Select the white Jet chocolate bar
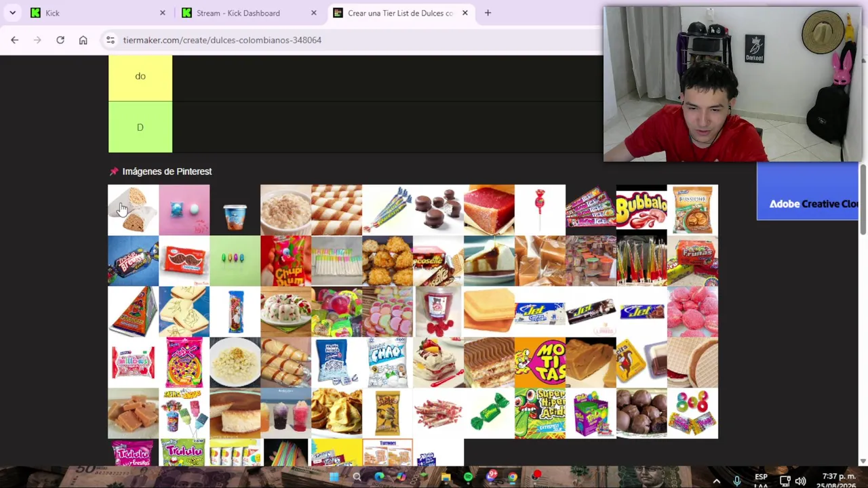Viewport: 868px width, 488px height. click(x=540, y=312)
